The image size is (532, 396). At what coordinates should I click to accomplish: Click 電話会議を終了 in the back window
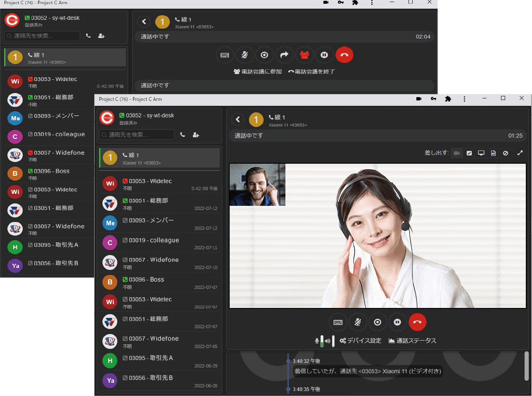pyautogui.click(x=311, y=72)
